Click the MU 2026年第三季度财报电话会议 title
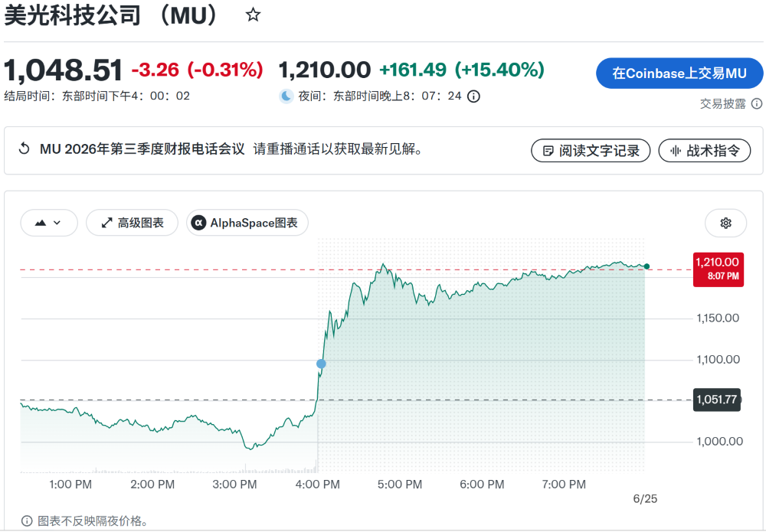The image size is (766, 532). pos(142,149)
